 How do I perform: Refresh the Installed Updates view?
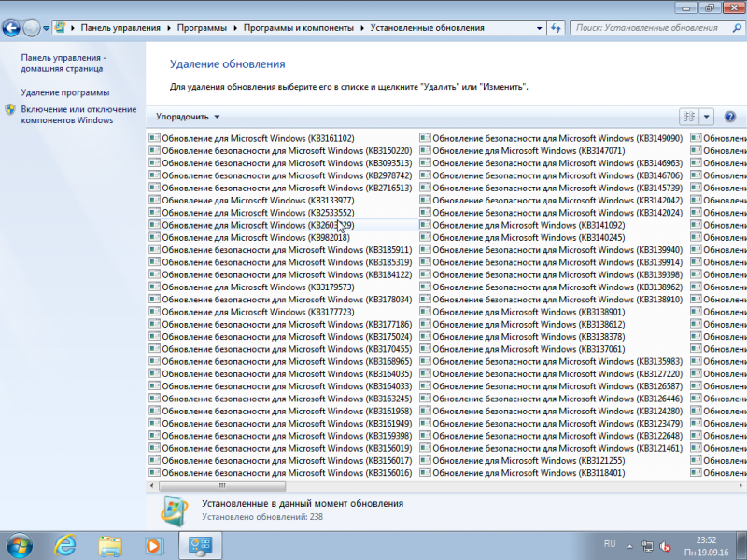click(556, 28)
